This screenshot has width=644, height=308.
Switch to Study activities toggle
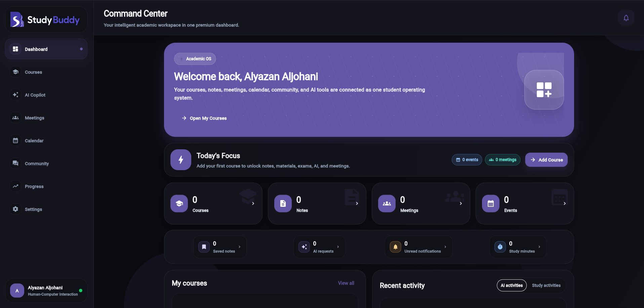tap(546, 285)
